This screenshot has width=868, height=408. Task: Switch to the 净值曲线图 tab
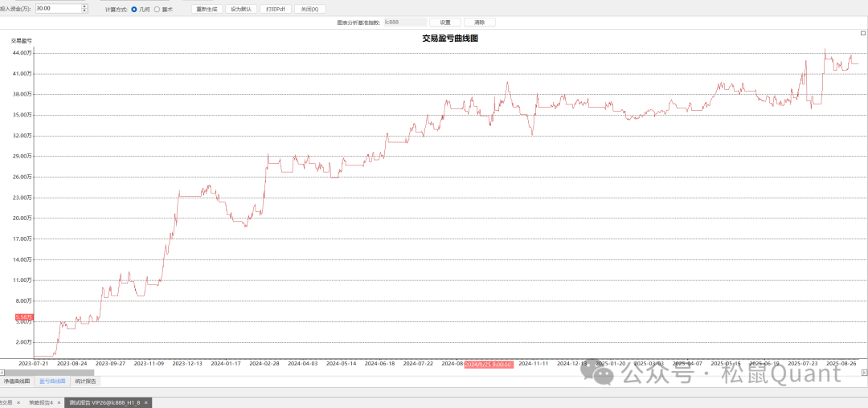[x=17, y=381]
